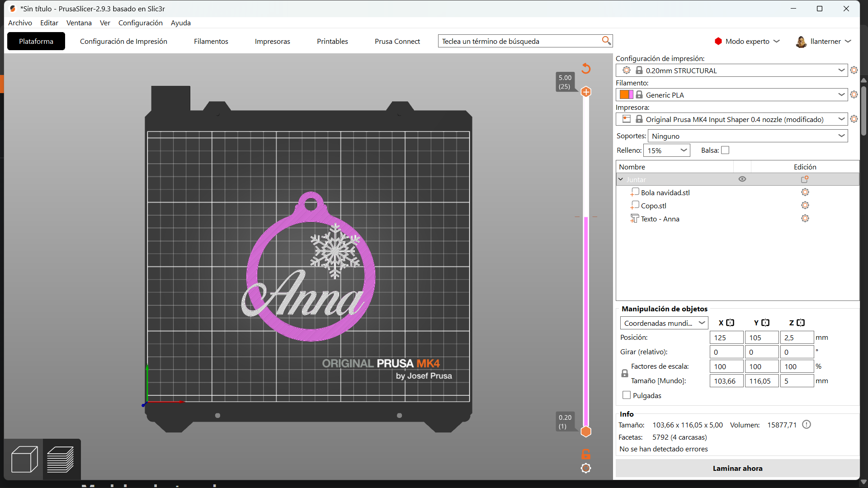
Task: Collapse the Juntar tree item
Action: [621, 179]
